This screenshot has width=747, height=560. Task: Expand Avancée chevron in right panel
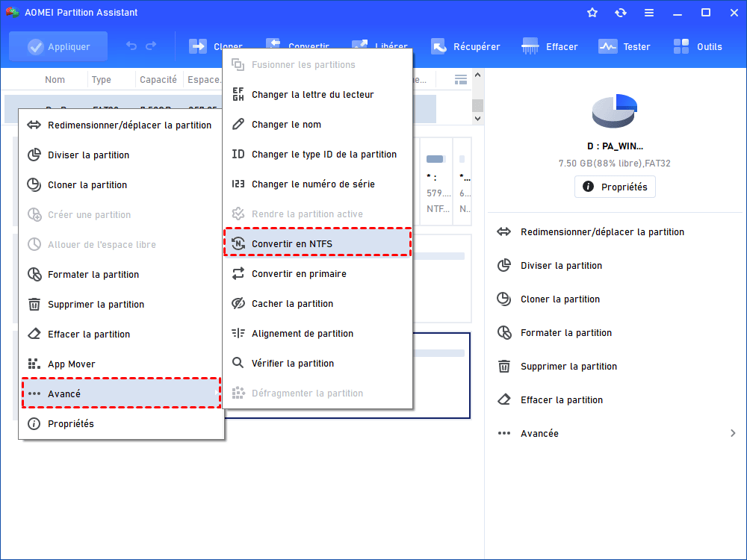point(733,433)
